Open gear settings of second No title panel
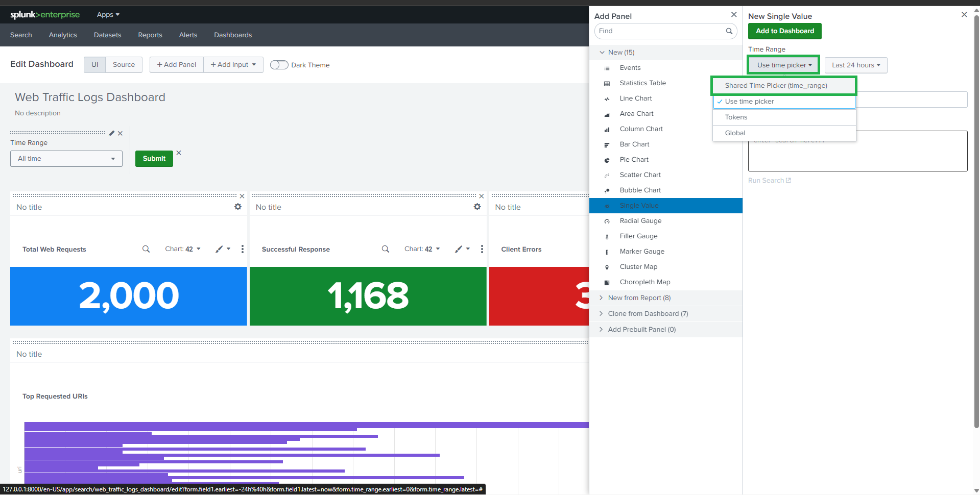 coord(477,207)
